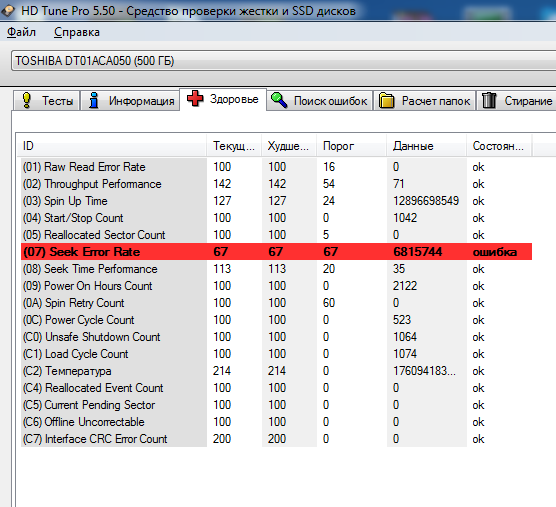Select the (C7) Interface CRC Error Count row
Image resolution: width=556 pixels, height=507 pixels.
click(277, 439)
